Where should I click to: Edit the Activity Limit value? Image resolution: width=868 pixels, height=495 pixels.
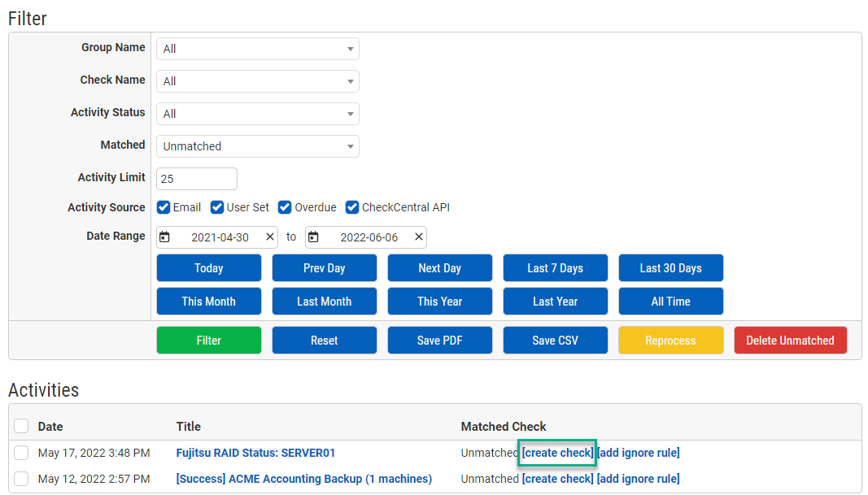tap(196, 178)
